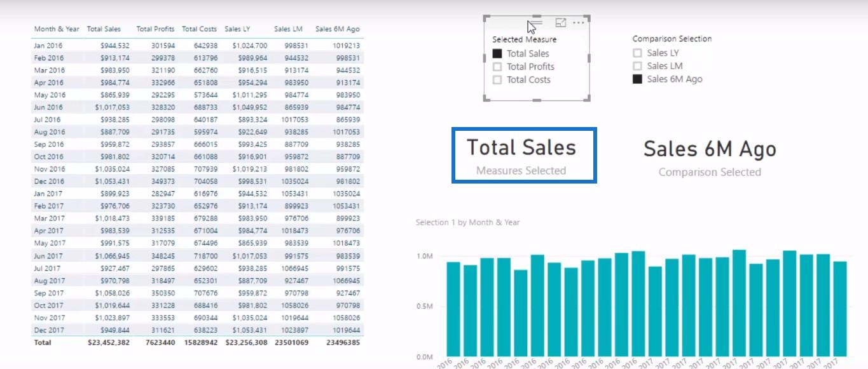Click the costs value 642938
The height and width of the screenshot is (369, 868).
[205, 46]
